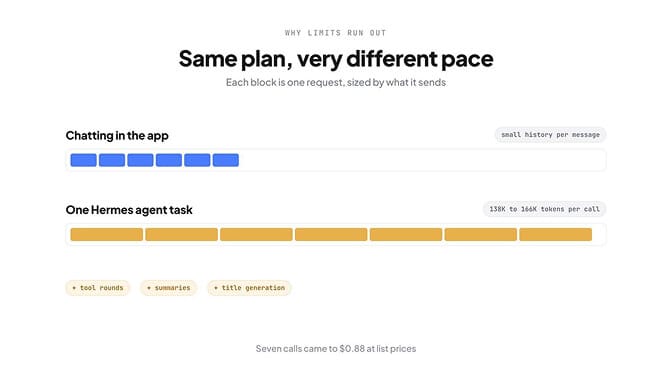This screenshot has width=672, height=378.
Task: Click the first blue chat request block
Action: pos(84,160)
